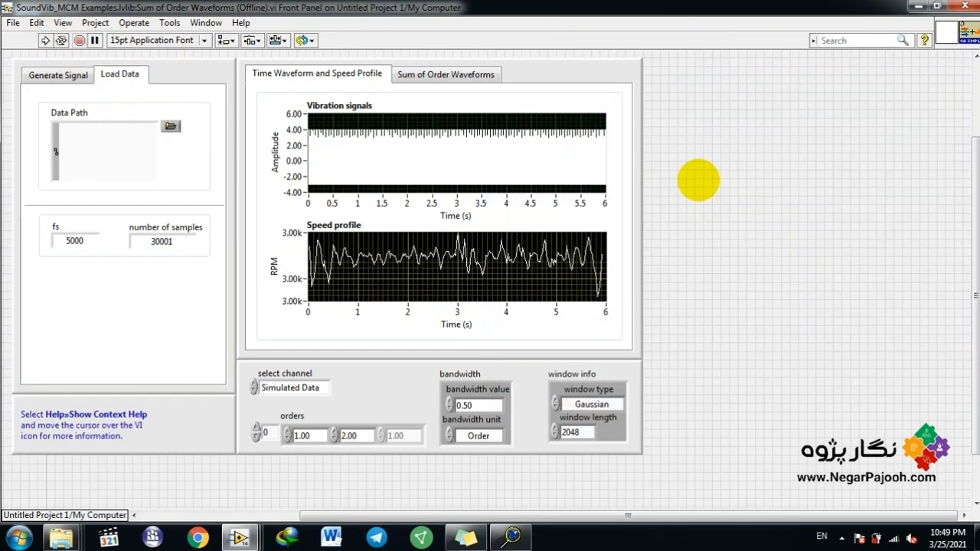Open the window type Gaussian selector
This screenshot has height=551, width=980.
click(592, 404)
